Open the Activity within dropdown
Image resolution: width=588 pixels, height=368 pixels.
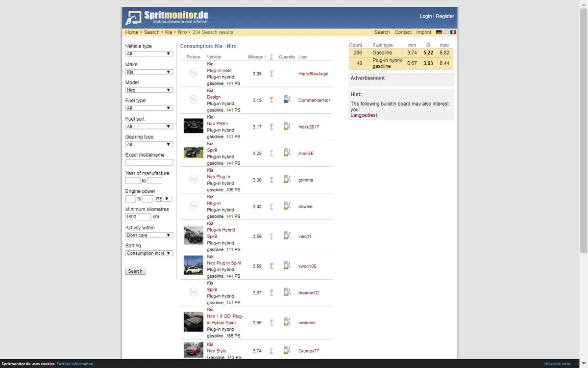pyautogui.click(x=149, y=235)
